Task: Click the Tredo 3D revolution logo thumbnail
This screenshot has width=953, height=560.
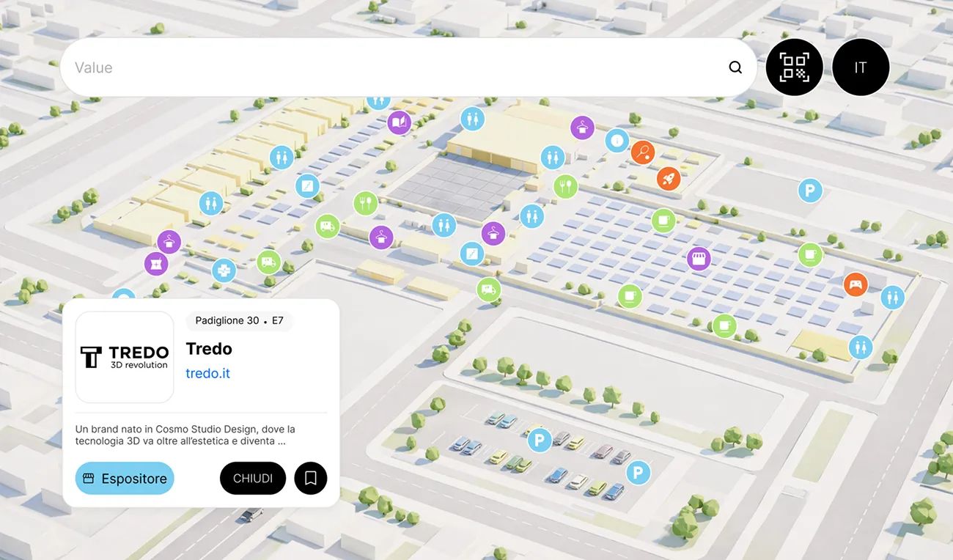Action: point(125,357)
